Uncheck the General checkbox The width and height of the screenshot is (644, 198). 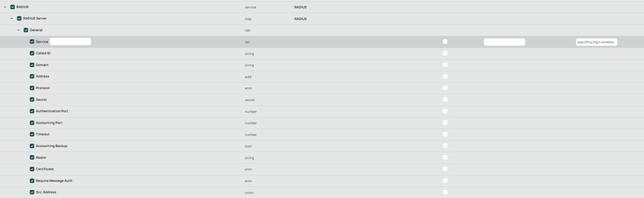tap(26, 30)
